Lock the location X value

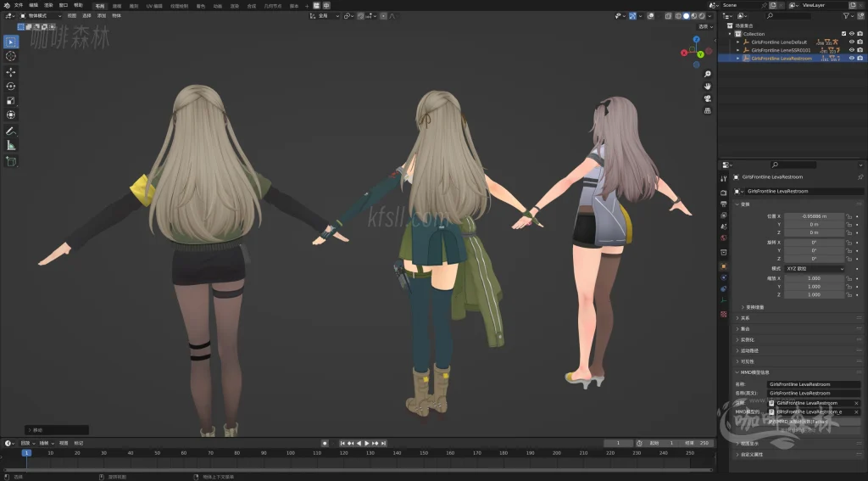pyautogui.click(x=849, y=216)
